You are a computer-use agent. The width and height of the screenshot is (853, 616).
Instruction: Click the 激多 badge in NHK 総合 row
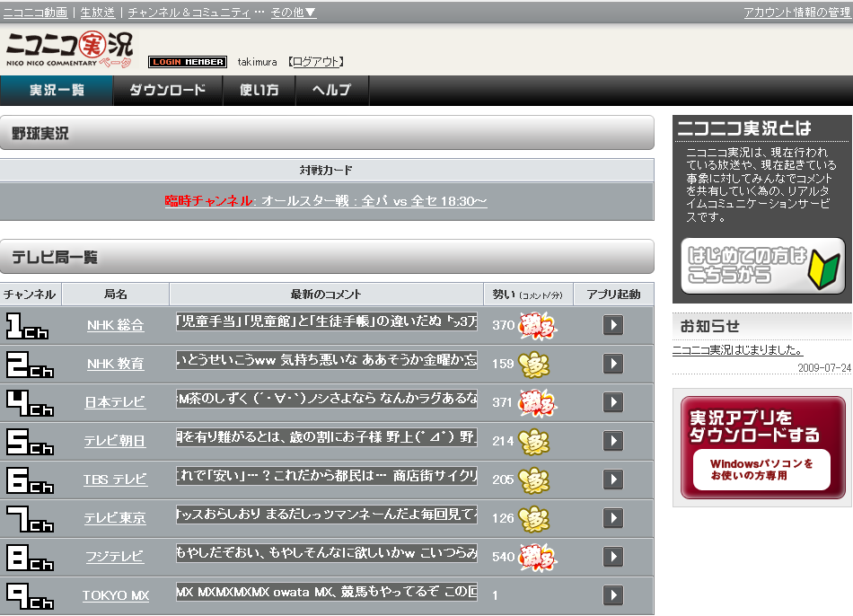[537, 325]
